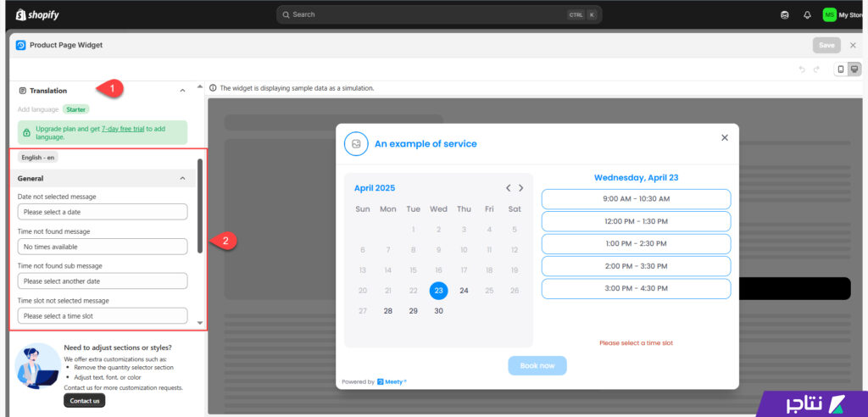The width and height of the screenshot is (868, 417).
Task: Click the April 2025 month title
Action: pyautogui.click(x=375, y=188)
